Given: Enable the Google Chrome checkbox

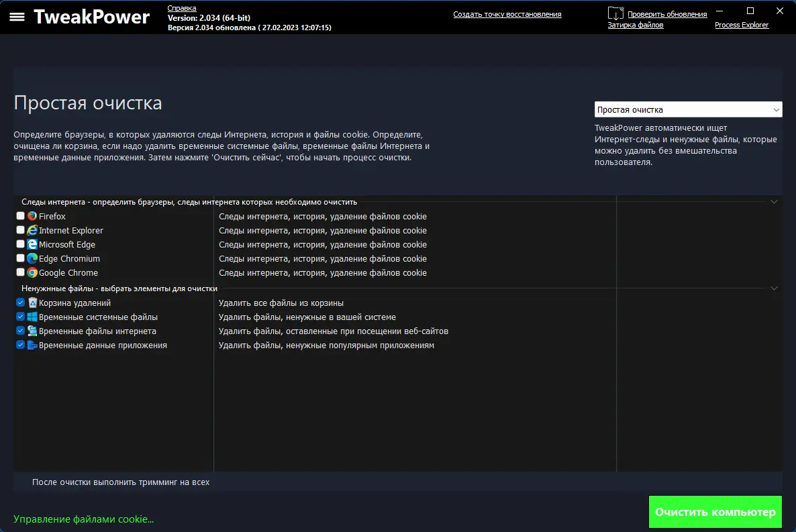Looking at the screenshot, I should [x=20, y=272].
